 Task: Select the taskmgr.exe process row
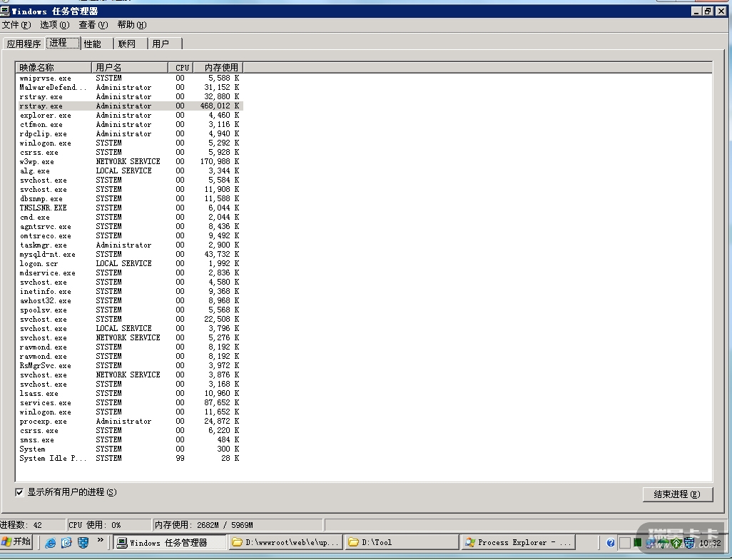(129, 245)
